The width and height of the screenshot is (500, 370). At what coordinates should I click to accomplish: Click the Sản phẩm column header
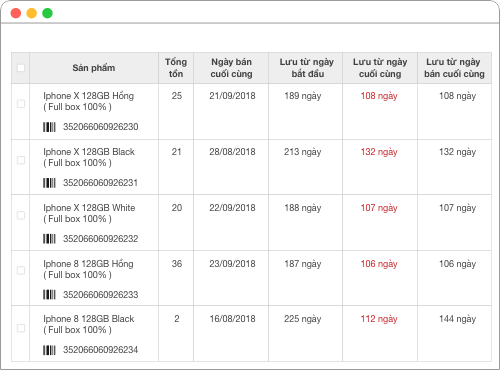tap(94, 68)
